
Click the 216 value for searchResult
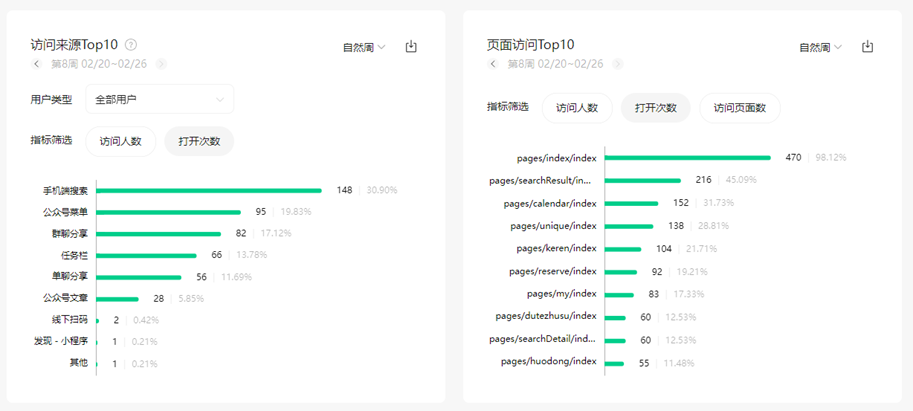tap(703, 180)
